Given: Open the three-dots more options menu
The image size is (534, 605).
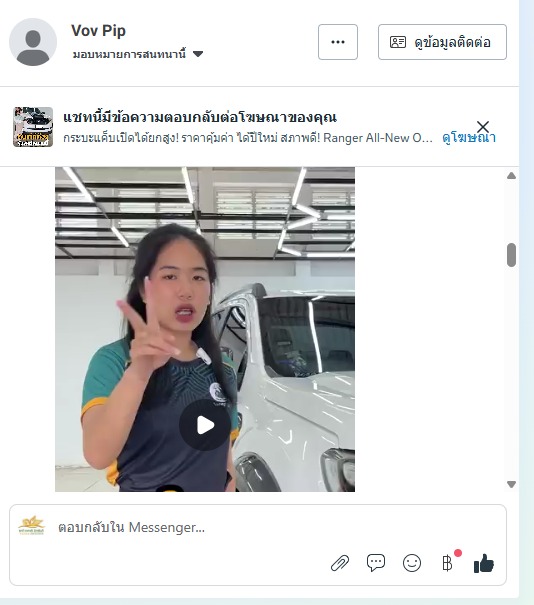Looking at the screenshot, I should [338, 42].
